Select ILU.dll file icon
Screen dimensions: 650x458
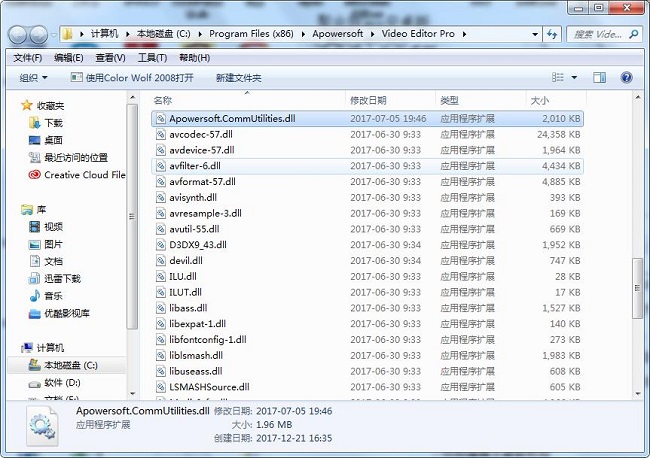tap(161, 276)
